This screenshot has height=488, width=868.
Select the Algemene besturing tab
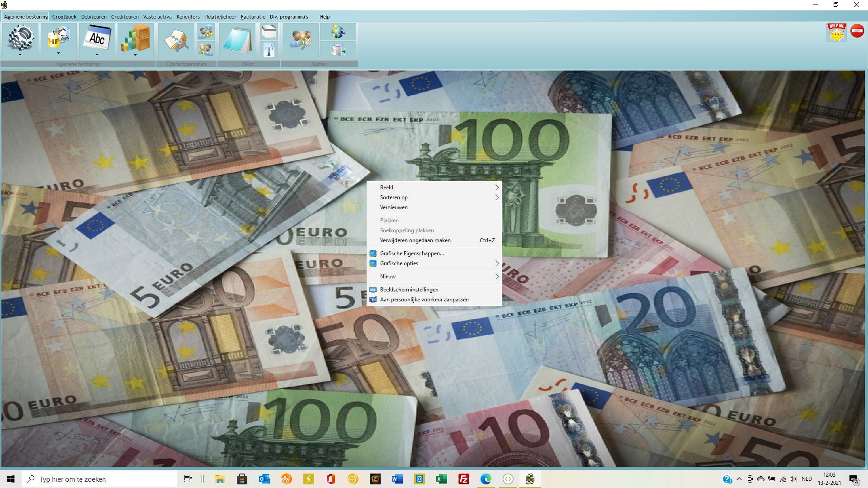26,17
